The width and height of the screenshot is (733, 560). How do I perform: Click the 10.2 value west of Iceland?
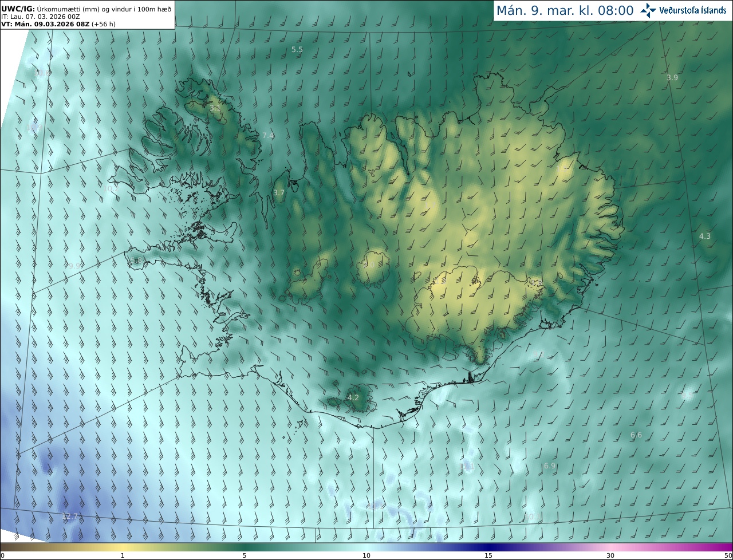click(111, 188)
